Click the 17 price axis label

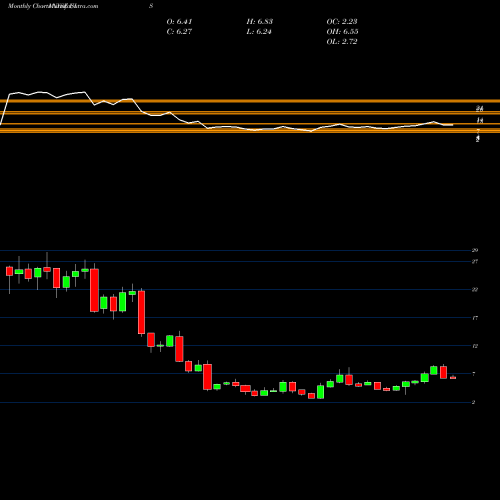click(475, 318)
